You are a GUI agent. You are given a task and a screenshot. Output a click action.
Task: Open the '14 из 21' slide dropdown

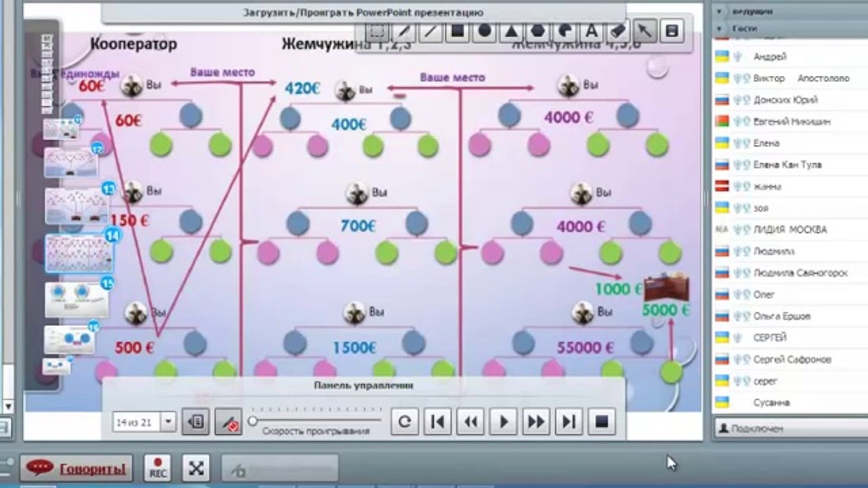coord(168,422)
